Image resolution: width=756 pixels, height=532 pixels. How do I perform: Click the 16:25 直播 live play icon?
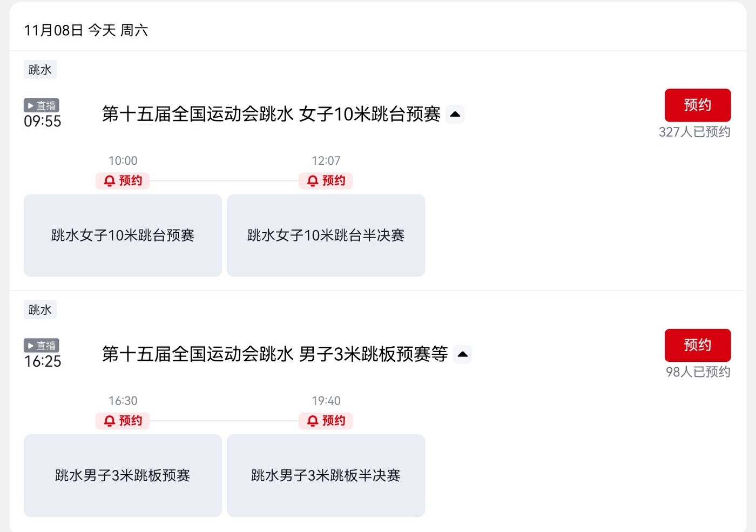click(41, 345)
